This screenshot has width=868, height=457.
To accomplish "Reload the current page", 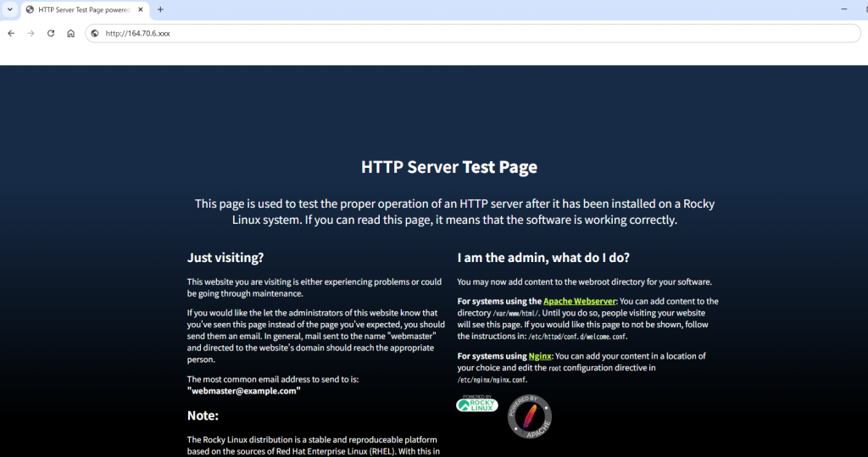I will 51,33.
